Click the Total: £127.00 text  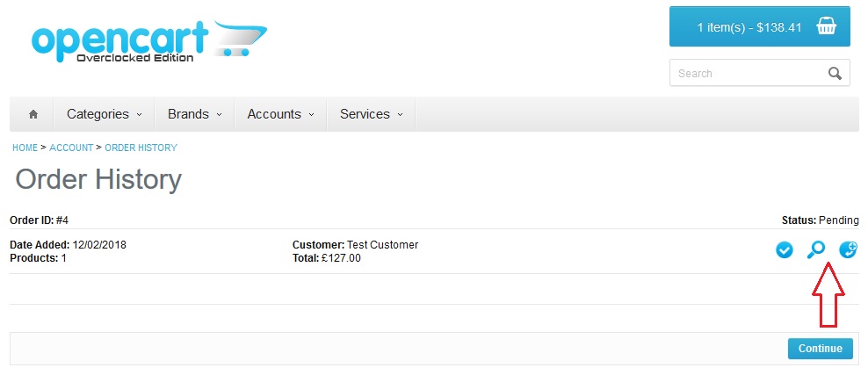pos(327,257)
